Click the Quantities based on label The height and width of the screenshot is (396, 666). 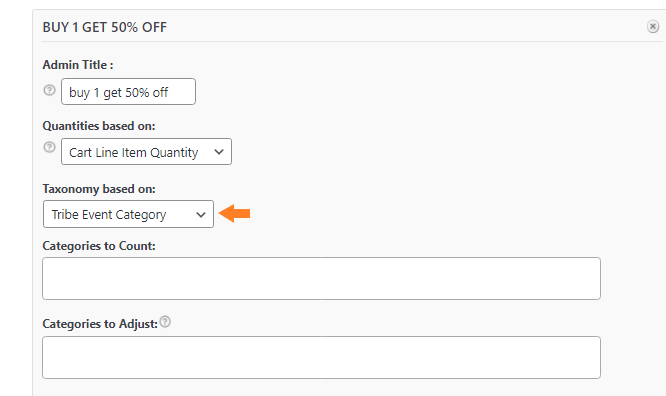pos(99,126)
